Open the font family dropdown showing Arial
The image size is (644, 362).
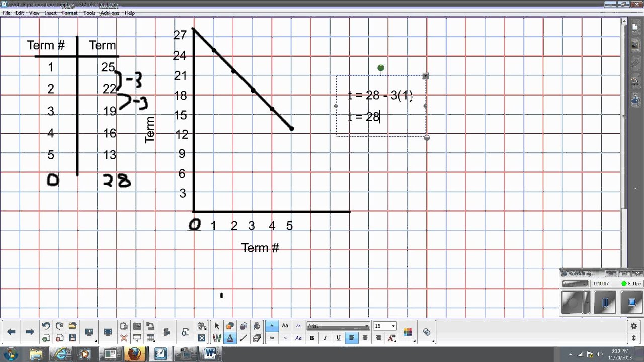point(338,326)
